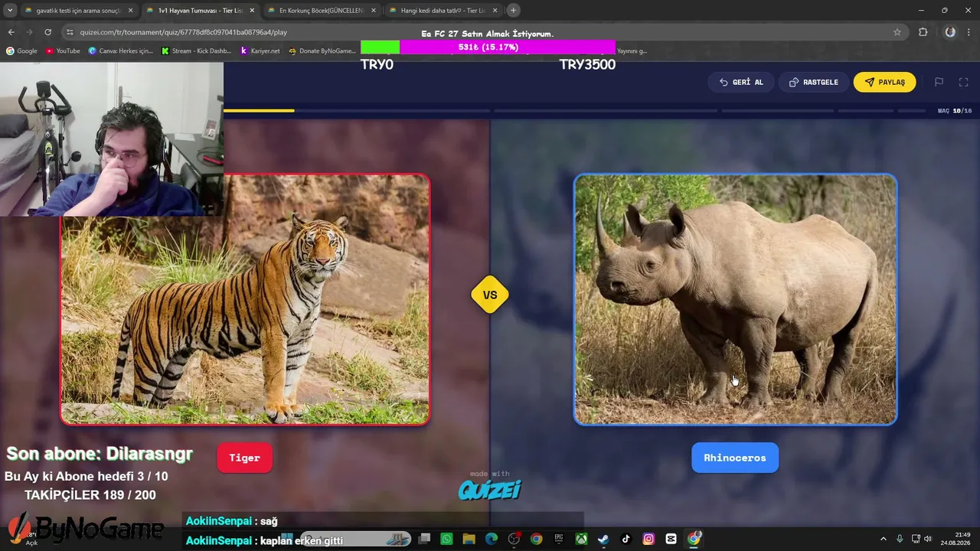Close the gavatlık testi tab
Screen dimensions: 980x551
(x=130, y=11)
